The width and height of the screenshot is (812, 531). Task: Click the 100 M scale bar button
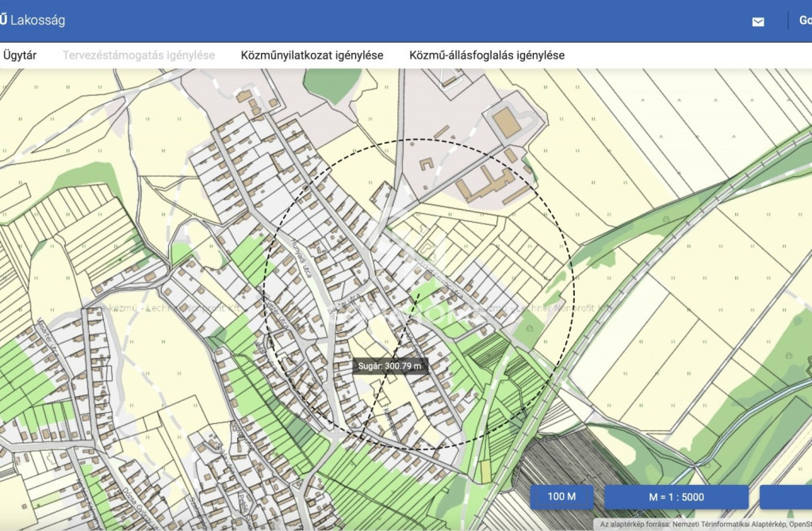pos(561,497)
